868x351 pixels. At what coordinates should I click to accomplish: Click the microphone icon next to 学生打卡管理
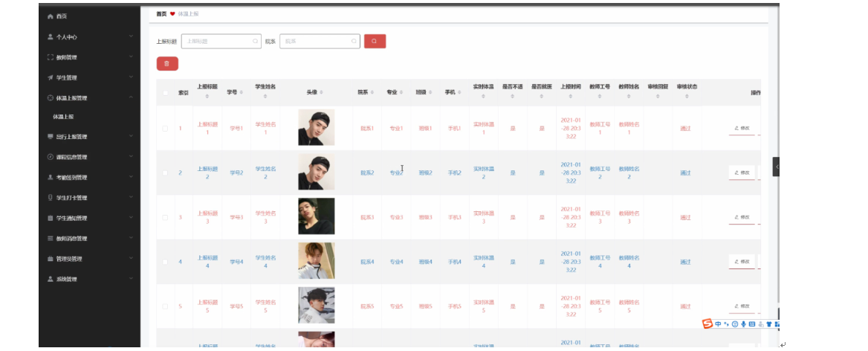click(51, 198)
